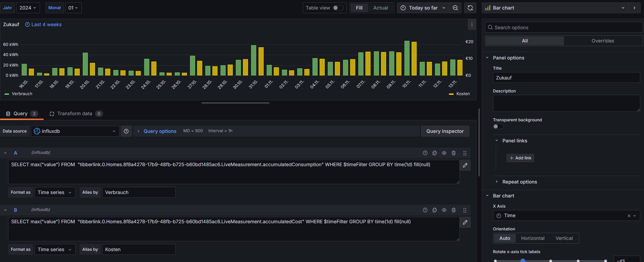644x262 pixels.
Task: Grab the drag handle of query A
Action: [x=465, y=153]
